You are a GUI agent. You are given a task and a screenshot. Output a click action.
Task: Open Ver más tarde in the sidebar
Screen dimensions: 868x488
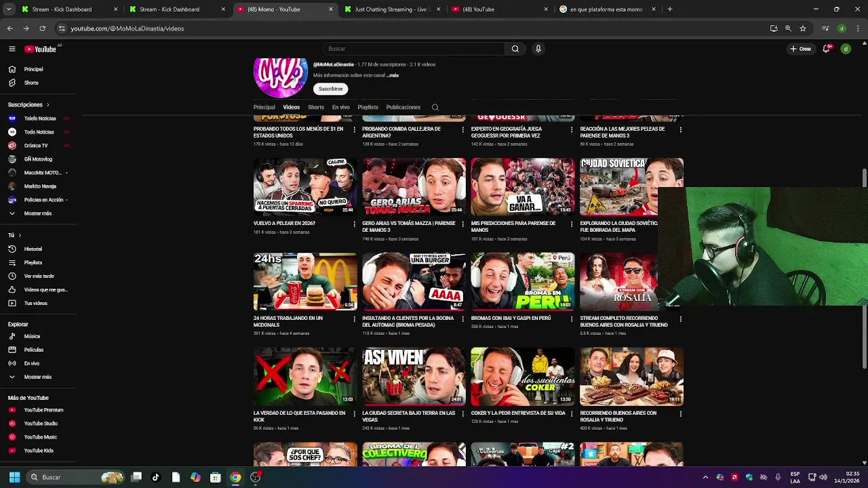pyautogui.click(x=38, y=276)
